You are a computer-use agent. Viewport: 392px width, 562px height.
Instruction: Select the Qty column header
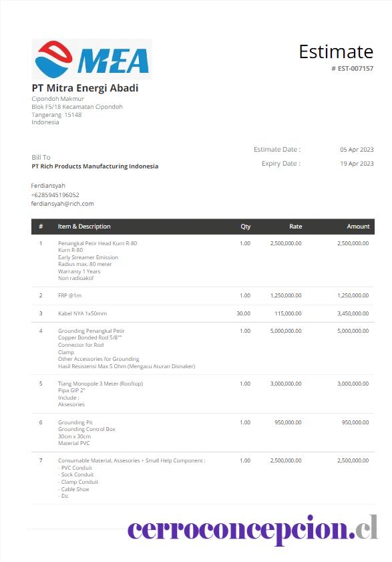pyautogui.click(x=246, y=227)
